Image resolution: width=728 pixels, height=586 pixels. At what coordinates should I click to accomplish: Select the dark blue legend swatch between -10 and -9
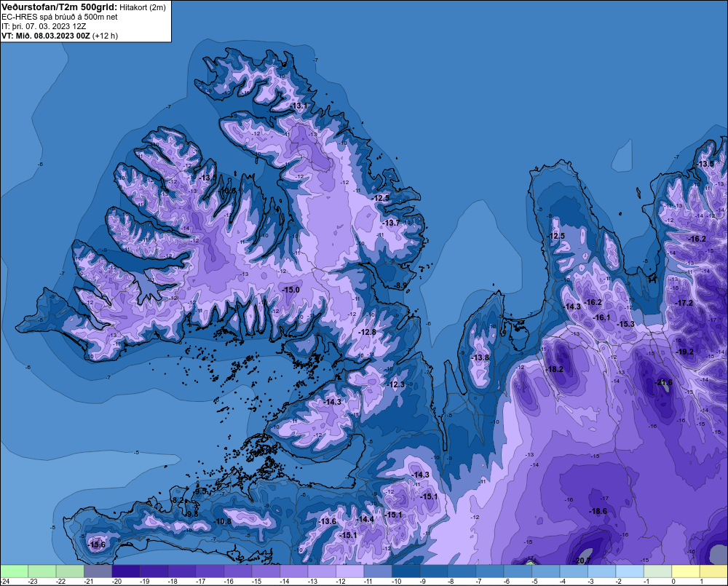tap(405, 571)
